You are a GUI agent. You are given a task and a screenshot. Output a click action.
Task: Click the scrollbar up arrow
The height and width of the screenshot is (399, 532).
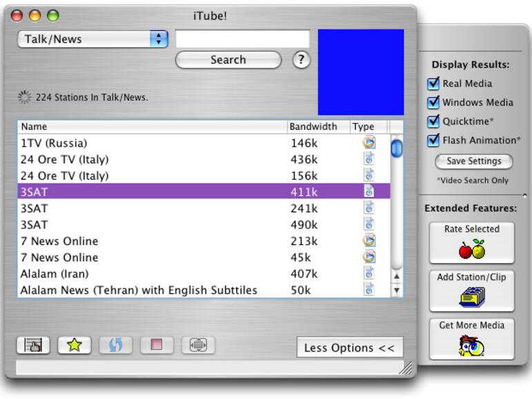pyautogui.click(x=397, y=277)
